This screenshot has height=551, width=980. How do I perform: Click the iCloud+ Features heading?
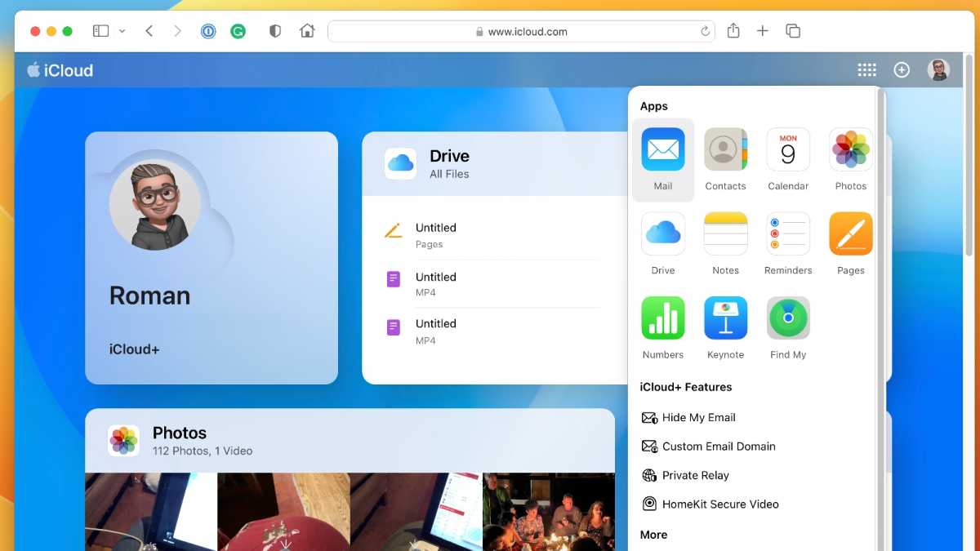(x=686, y=387)
